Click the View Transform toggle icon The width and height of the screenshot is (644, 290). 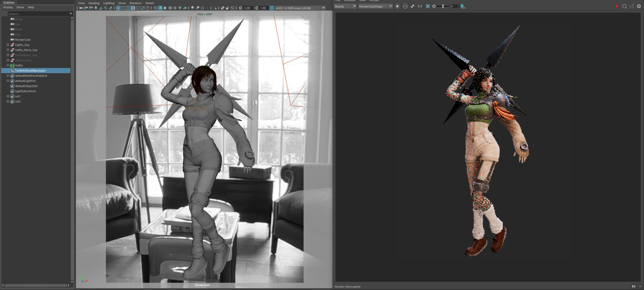pyautogui.click(x=272, y=8)
